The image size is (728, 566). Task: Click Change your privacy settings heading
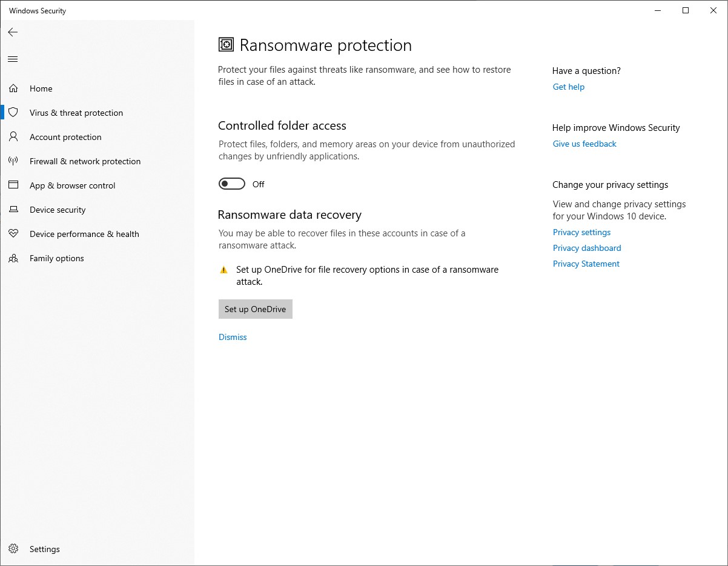coord(611,185)
